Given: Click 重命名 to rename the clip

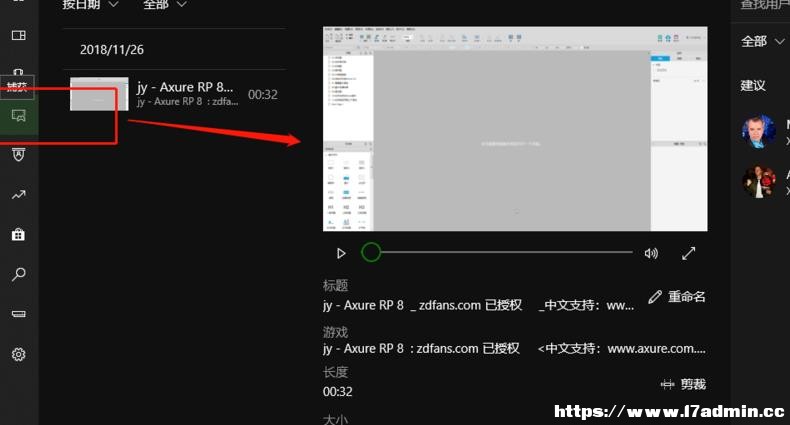Looking at the screenshot, I should (x=677, y=297).
